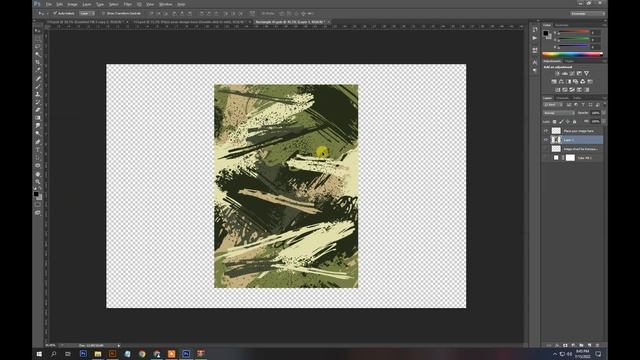The image size is (640, 360).
Task: Open the layer filter Kind dropdown
Action: (553, 105)
